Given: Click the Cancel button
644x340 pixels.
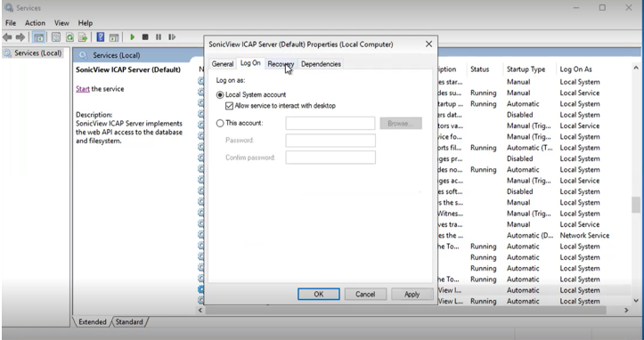Looking at the screenshot, I should (x=365, y=294).
